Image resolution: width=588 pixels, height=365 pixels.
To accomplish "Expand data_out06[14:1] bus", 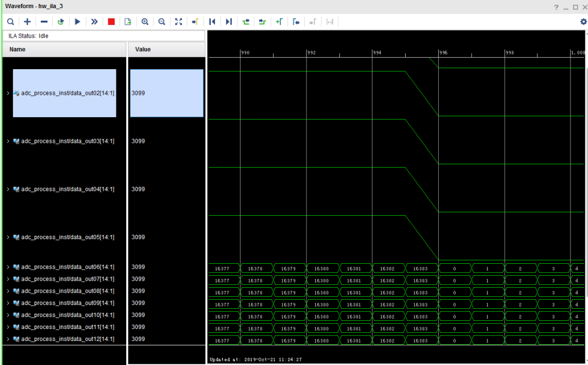I will pyautogui.click(x=8, y=267).
